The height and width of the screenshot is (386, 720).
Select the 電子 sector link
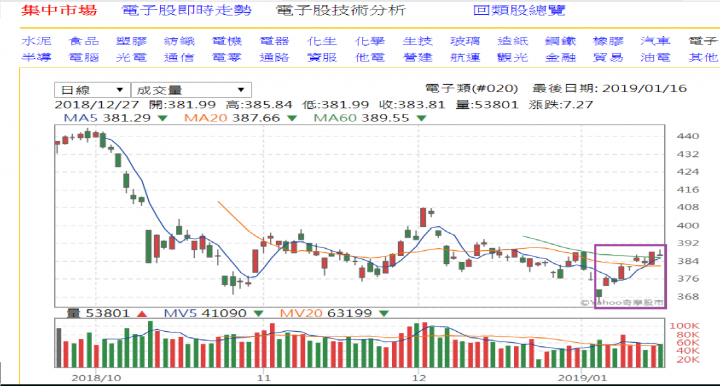(703, 41)
